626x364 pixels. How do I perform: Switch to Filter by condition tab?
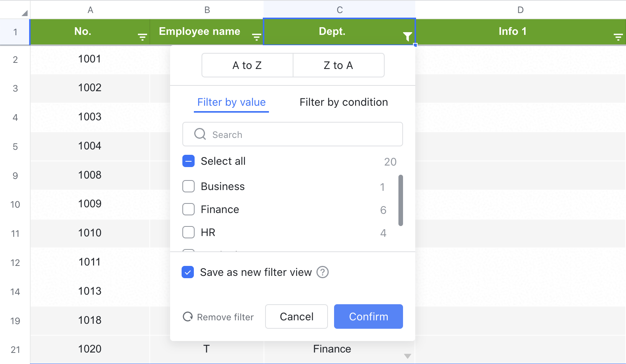(x=344, y=102)
